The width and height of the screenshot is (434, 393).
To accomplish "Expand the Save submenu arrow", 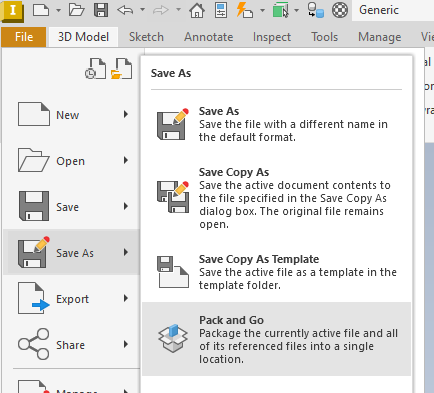I will coord(126,207).
